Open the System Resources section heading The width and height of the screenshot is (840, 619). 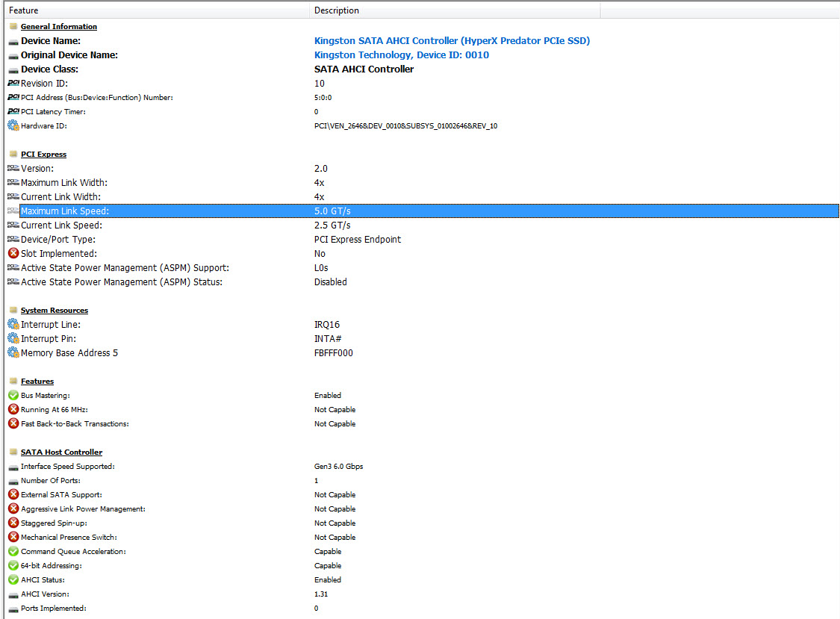tap(54, 311)
